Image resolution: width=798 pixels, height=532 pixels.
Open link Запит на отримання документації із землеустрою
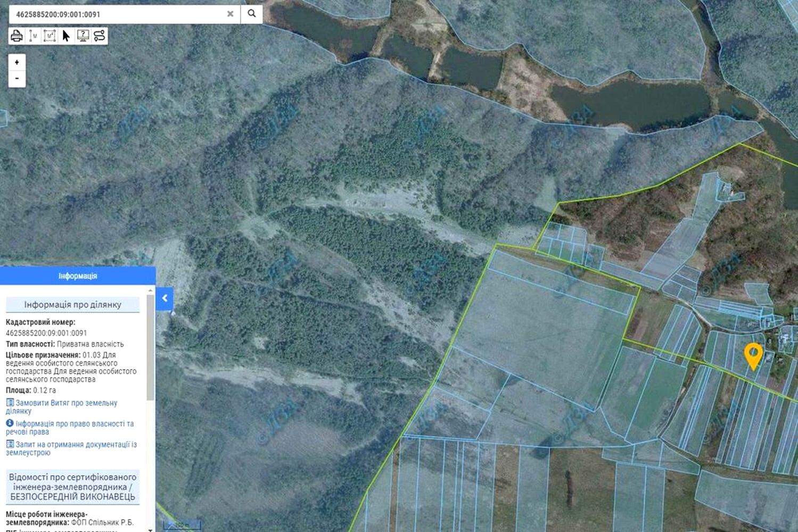(x=71, y=448)
